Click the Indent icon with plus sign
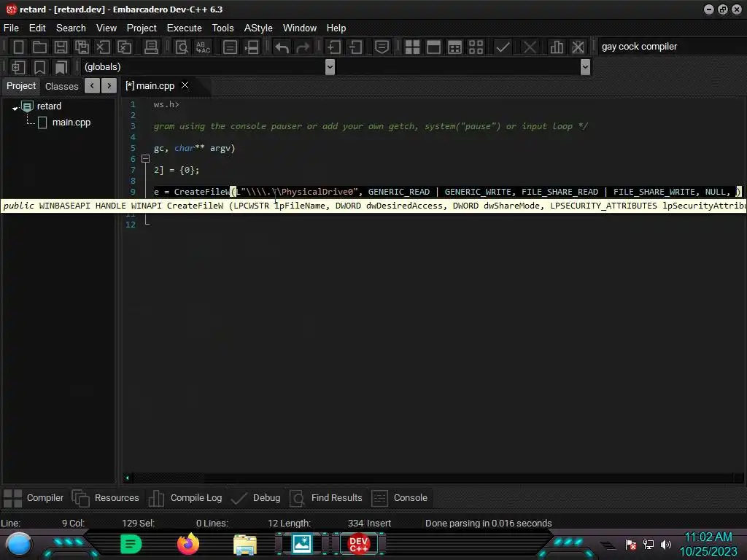Image resolution: width=747 pixels, height=560 pixels. (333, 47)
